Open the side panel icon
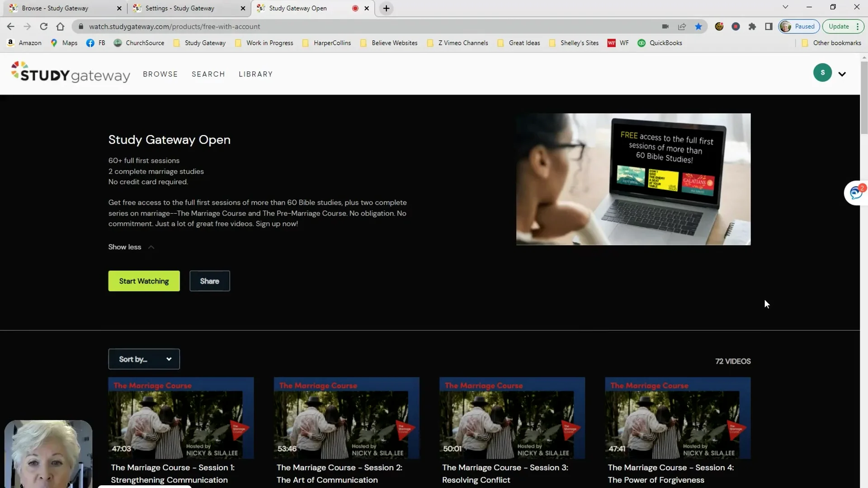868x488 pixels. pos(769,27)
